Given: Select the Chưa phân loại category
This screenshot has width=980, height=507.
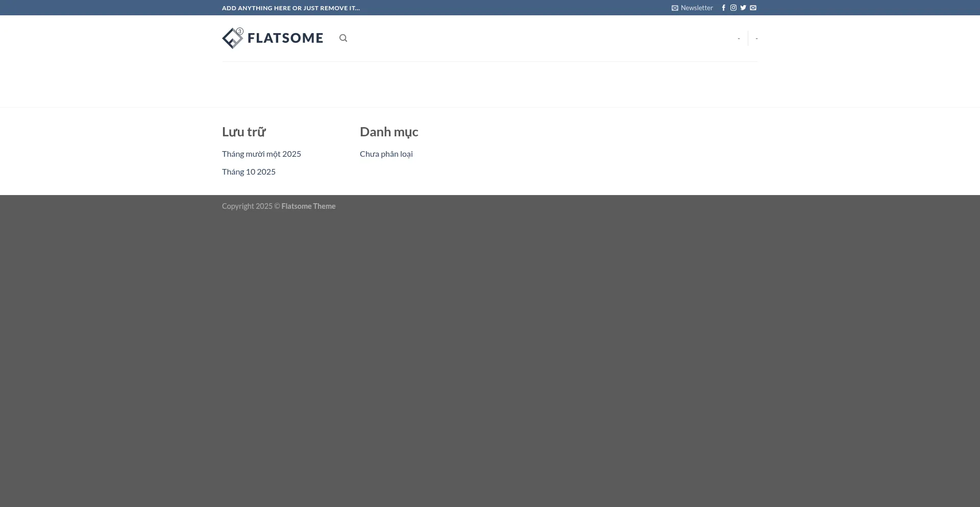Looking at the screenshot, I should tap(386, 154).
